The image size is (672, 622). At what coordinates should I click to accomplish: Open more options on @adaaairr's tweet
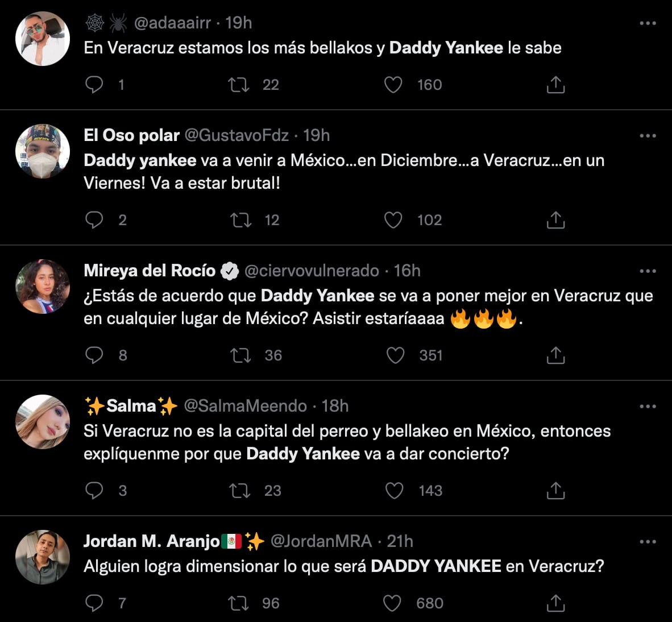click(647, 23)
